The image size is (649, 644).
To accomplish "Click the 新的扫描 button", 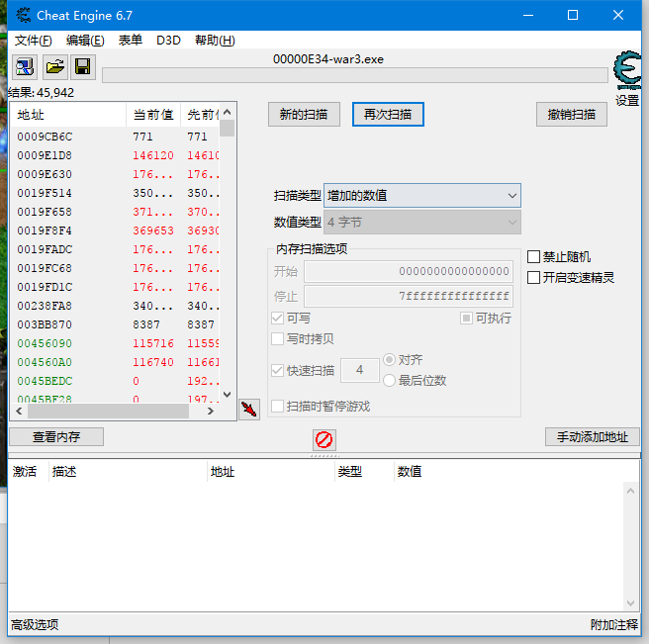I will pyautogui.click(x=304, y=114).
